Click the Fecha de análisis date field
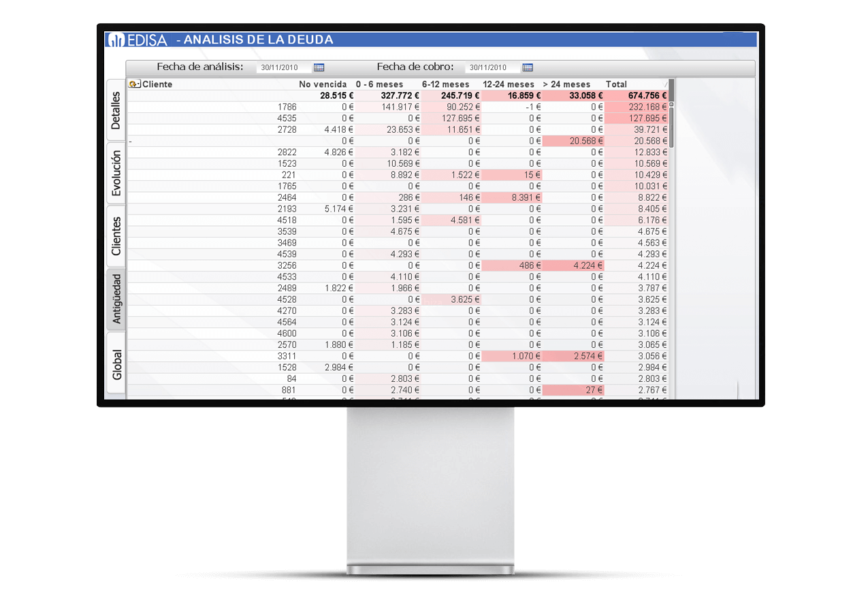The image size is (868, 605). pos(283,67)
